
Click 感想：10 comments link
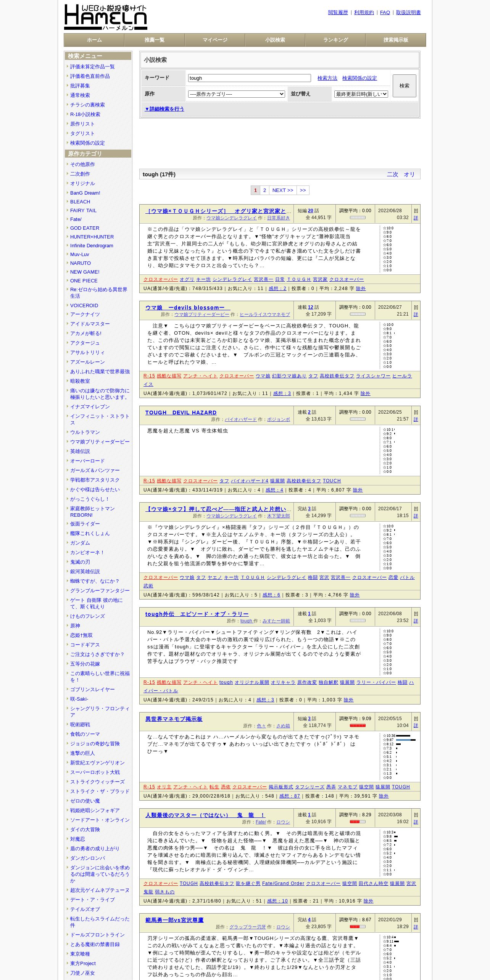277,901
